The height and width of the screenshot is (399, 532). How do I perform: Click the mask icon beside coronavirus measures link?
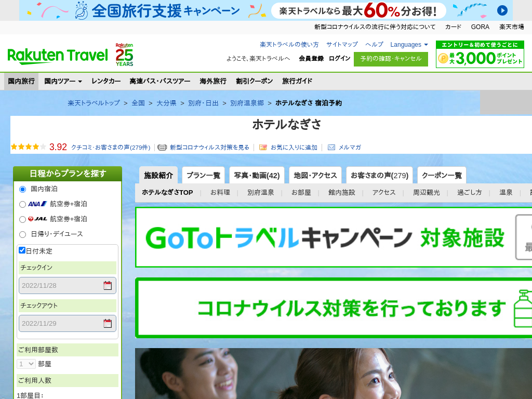(162, 147)
